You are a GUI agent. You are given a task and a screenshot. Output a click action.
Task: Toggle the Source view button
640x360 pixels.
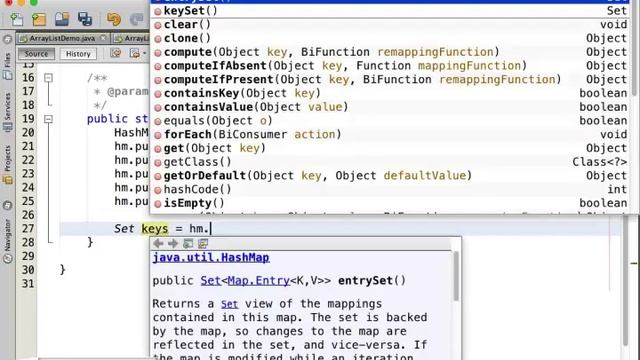click(x=36, y=53)
